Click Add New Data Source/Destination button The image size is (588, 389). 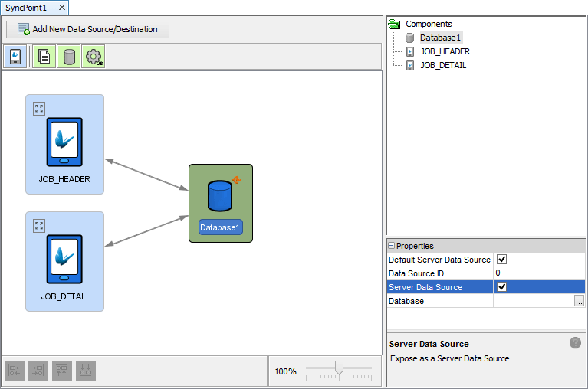pyautogui.click(x=87, y=30)
